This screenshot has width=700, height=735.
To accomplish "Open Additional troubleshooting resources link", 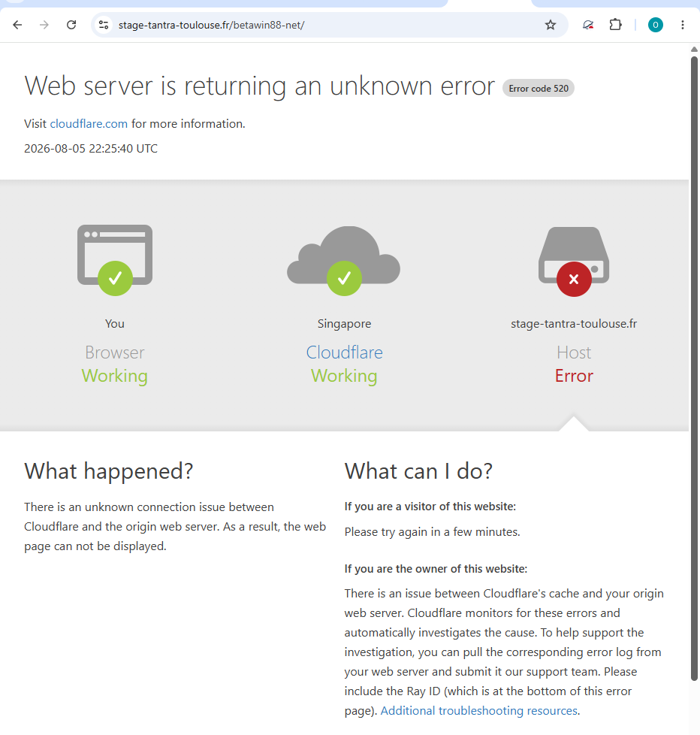I will point(479,711).
